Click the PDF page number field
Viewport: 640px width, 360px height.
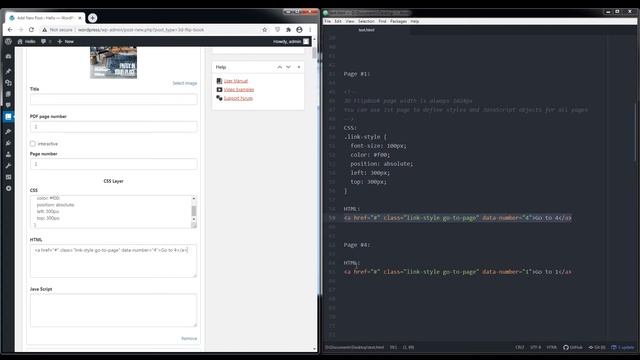click(113, 127)
